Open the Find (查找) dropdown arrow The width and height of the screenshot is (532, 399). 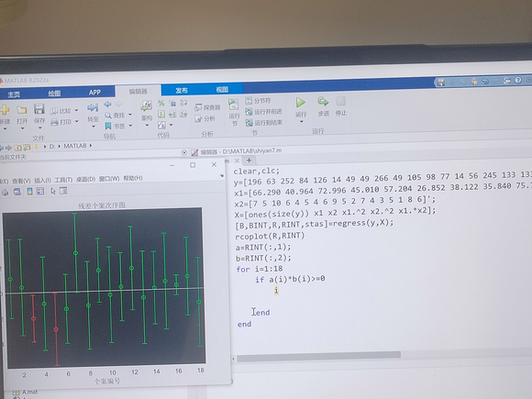[130, 115]
